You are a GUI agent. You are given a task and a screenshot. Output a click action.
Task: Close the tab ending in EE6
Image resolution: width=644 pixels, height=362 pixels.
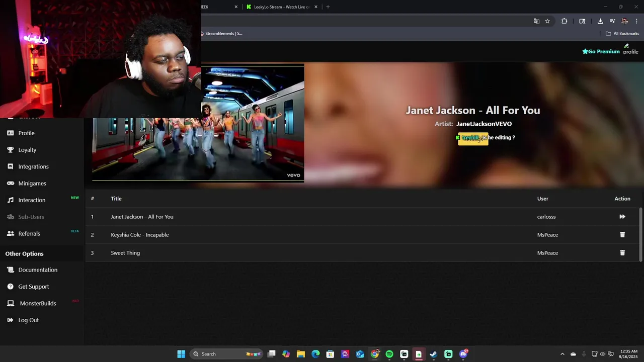click(236, 7)
